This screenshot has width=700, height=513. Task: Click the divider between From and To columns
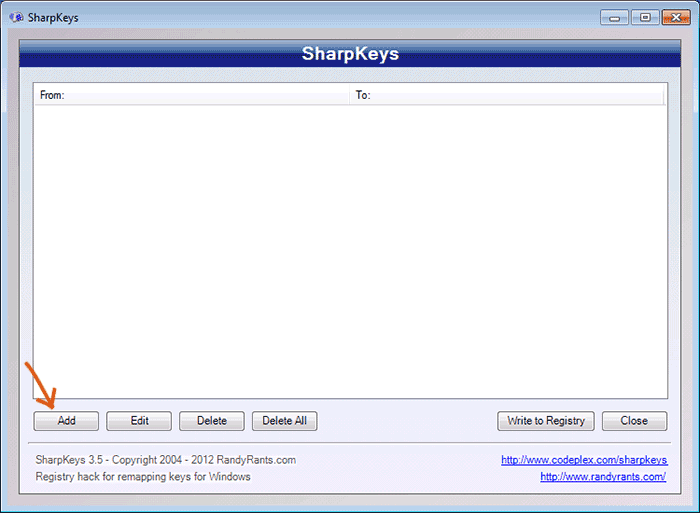[350, 95]
